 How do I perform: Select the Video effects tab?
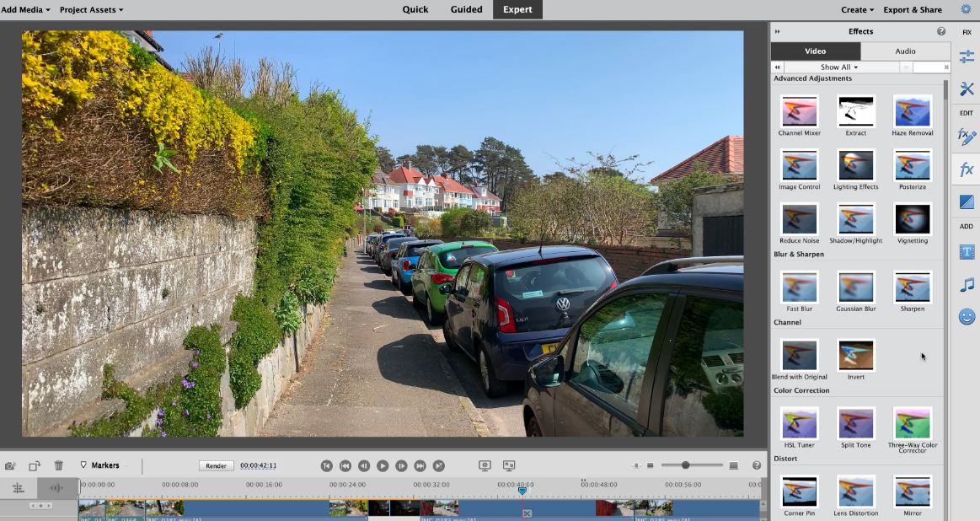[x=815, y=51]
